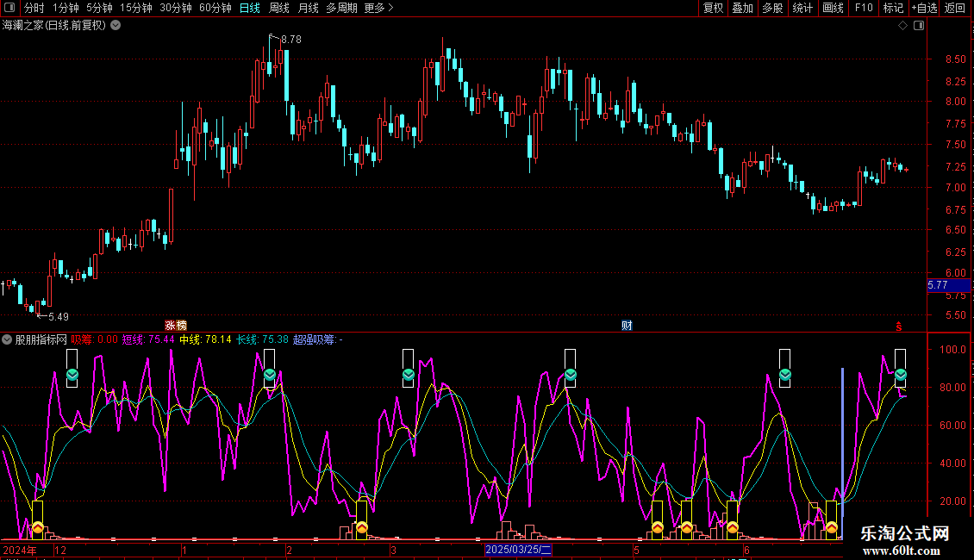Click the 吸筹: 0.00 indicator value
The width and height of the screenshot is (974, 560).
pos(94,339)
